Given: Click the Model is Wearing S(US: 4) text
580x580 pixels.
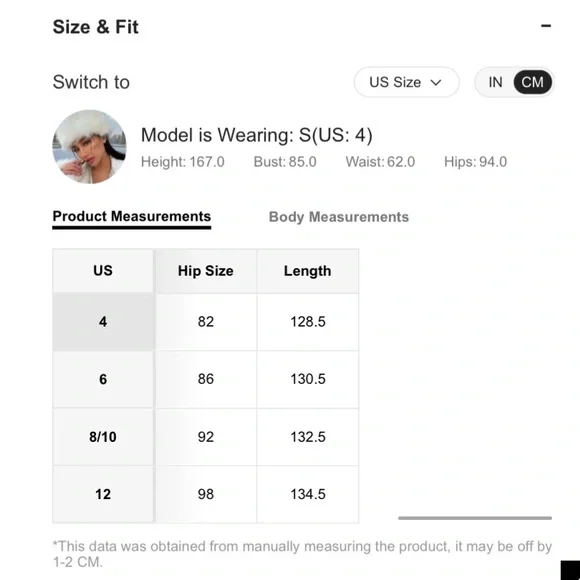Looking at the screenshot, I should click(x=257, y=135).
